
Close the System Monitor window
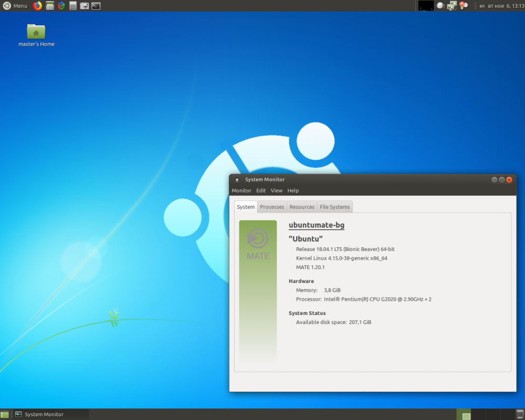coord(509,180)
